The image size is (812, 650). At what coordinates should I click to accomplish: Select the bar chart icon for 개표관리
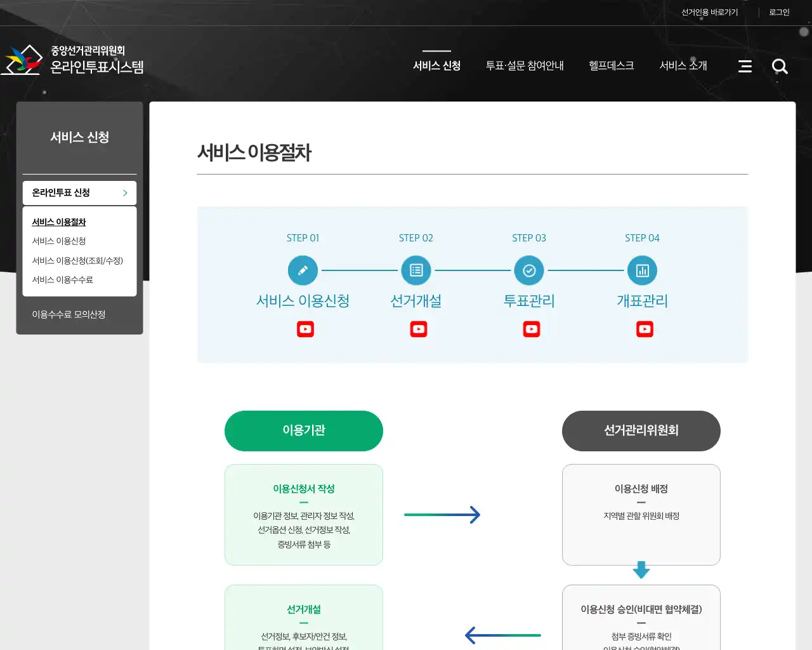[x=642, y=269]
